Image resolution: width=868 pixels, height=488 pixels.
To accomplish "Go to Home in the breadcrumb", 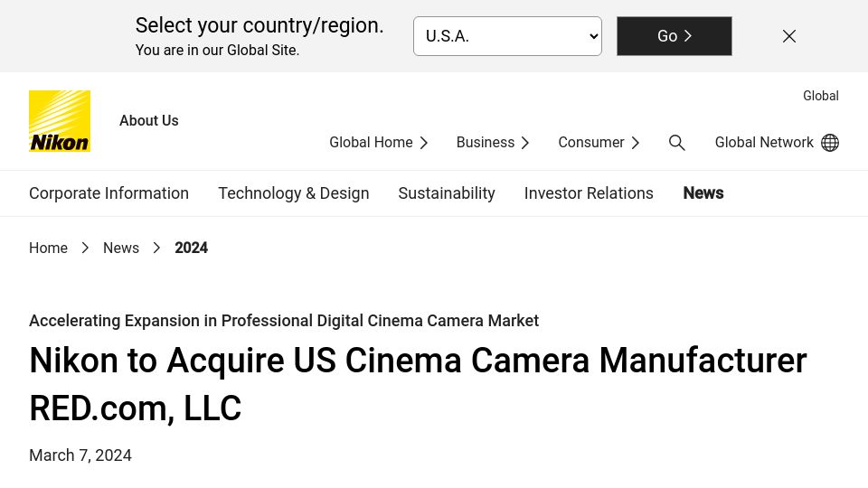I will coord(48,248).
